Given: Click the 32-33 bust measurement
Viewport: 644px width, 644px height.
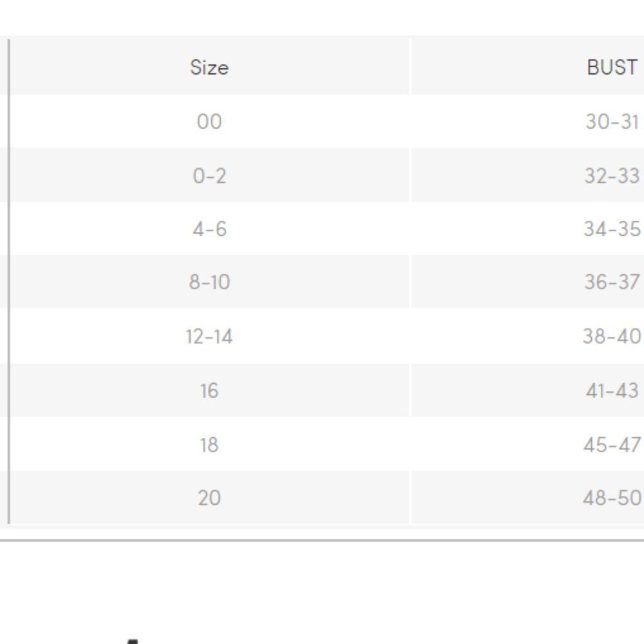Looking at the screenshot, I should [612, 176].
